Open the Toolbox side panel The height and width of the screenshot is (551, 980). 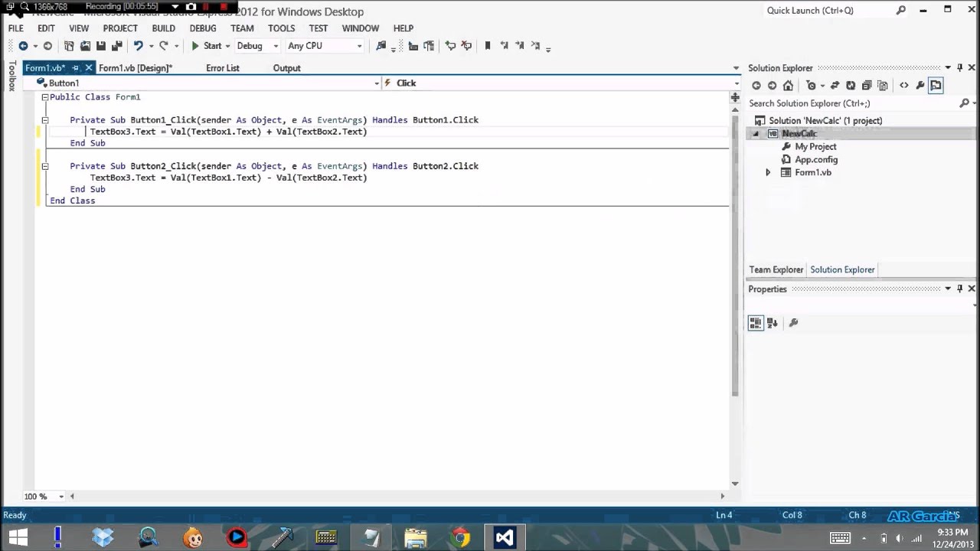pos(11,77)
